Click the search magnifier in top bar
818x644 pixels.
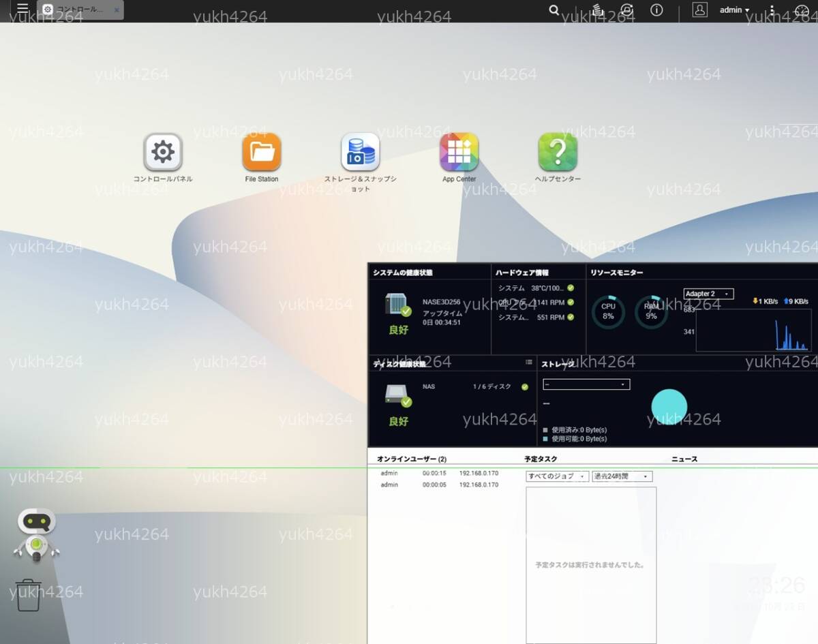click(554, 10)
